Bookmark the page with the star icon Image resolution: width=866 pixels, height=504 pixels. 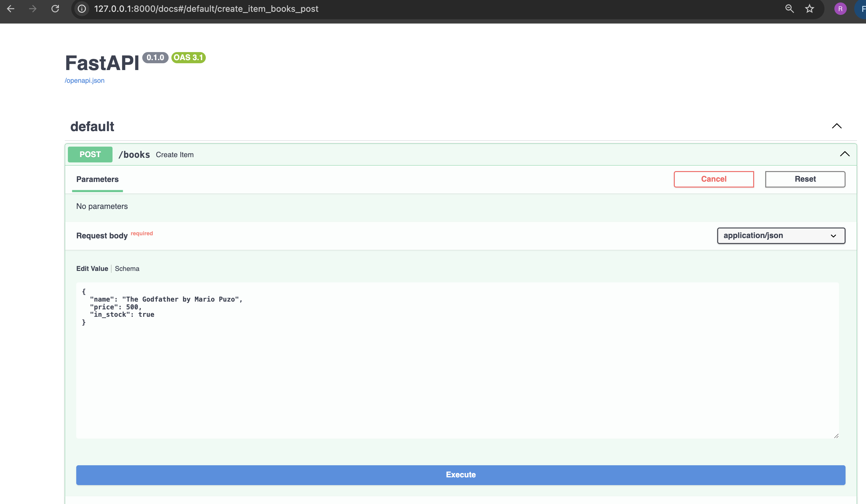tap(810, 9)
